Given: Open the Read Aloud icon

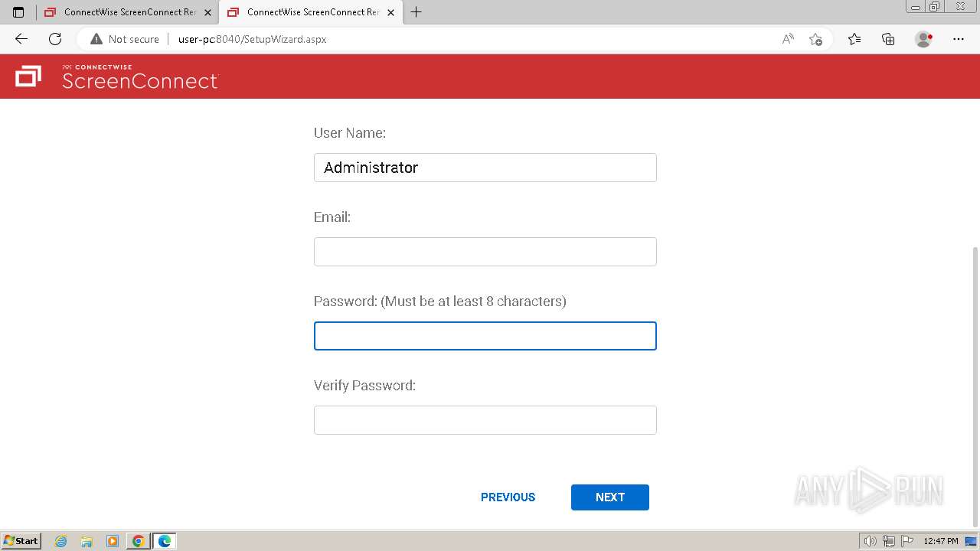Looking at the screenshot, I should [x=788, y=39].
